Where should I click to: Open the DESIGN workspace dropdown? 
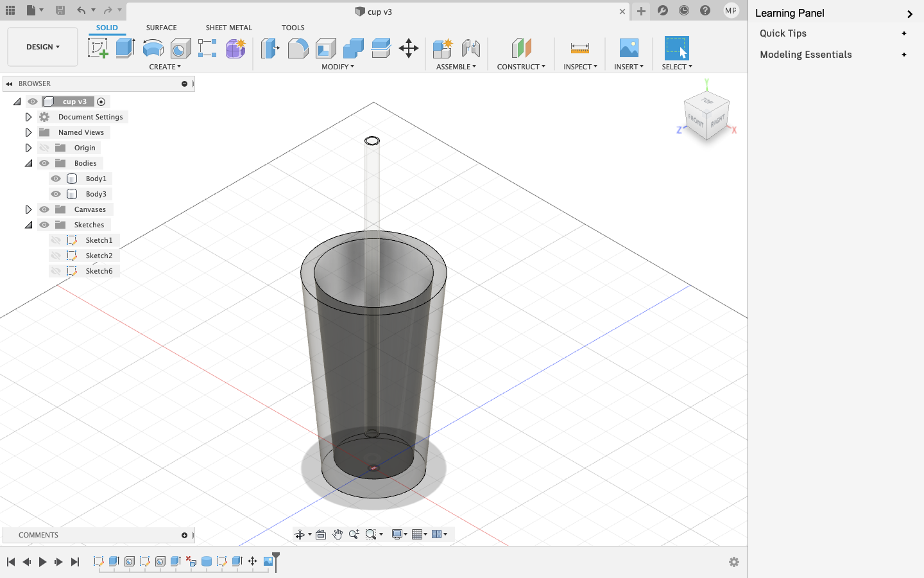(42, 47)
